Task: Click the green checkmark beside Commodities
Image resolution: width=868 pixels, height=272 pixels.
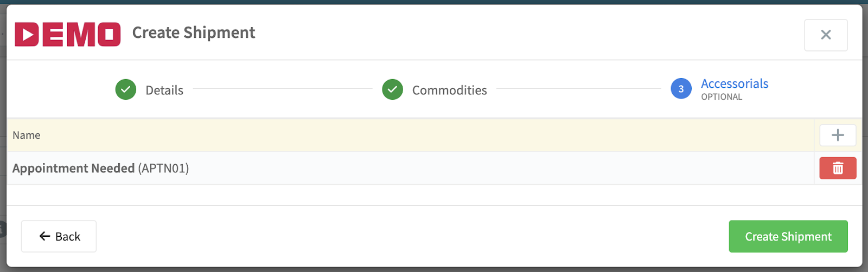Action: 392,89
